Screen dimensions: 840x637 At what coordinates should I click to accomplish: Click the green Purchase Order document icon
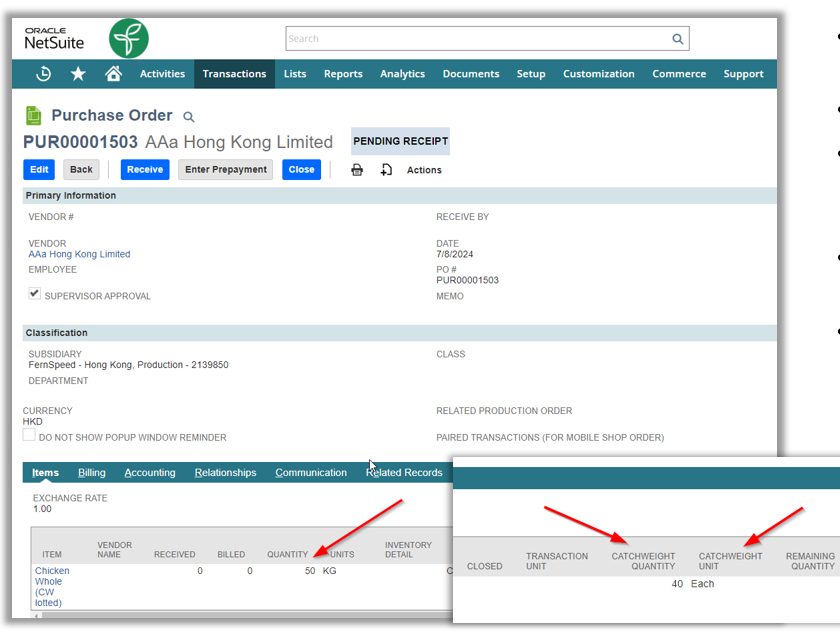[34, 115]
